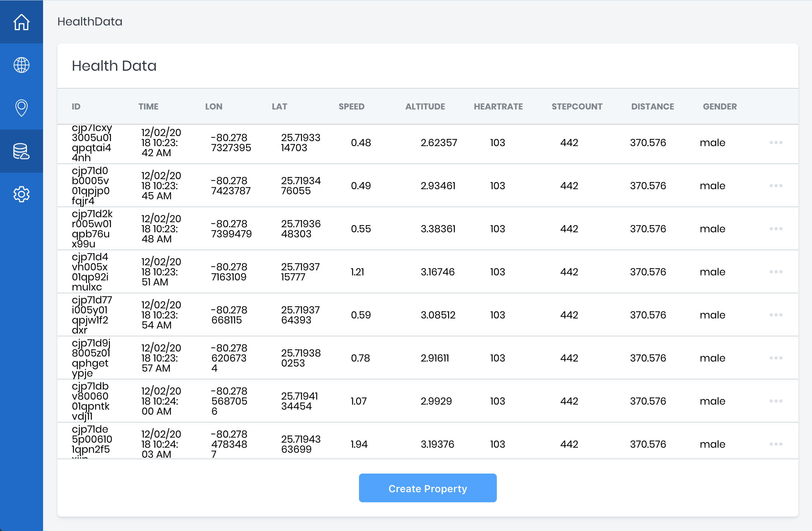
Task: Click the Create Property button
Action: point(428,488)
